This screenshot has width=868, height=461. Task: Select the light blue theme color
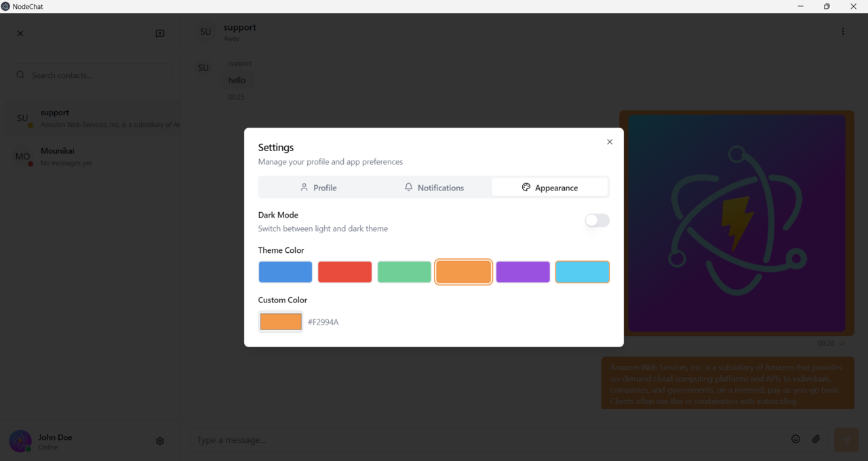tap(583, 272)
